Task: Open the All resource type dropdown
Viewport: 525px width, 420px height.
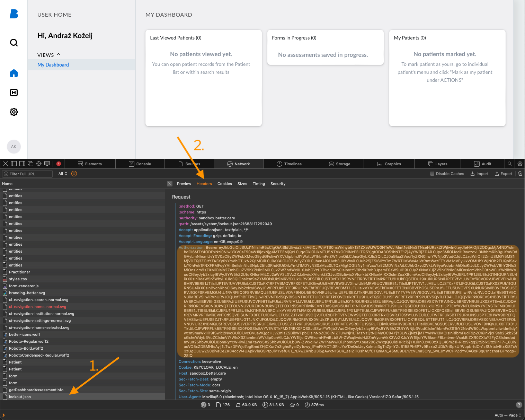Action: (63, 174)
